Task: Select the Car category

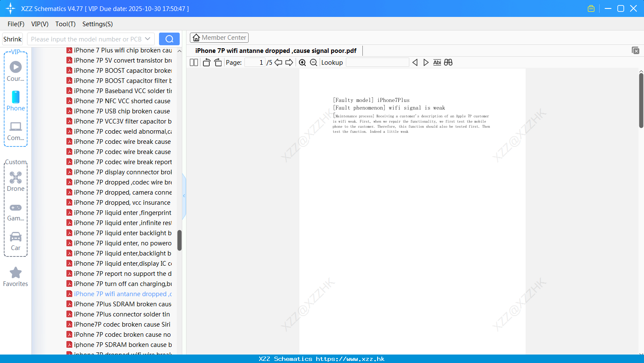Action: coord(16,241)
